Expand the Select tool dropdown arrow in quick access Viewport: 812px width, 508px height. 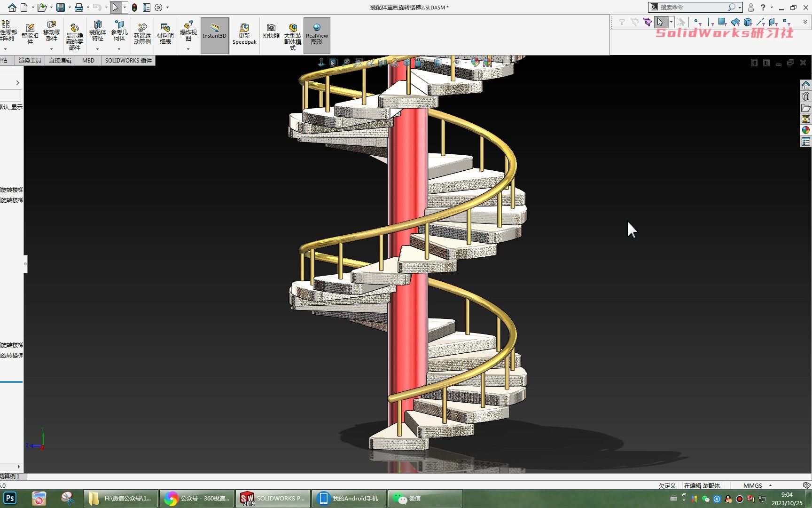125,8
